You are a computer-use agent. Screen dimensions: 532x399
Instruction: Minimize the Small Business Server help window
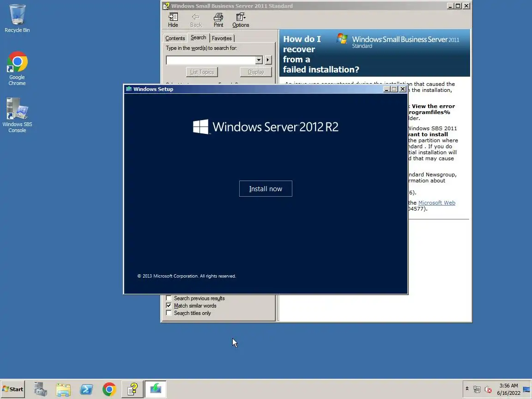450,6
